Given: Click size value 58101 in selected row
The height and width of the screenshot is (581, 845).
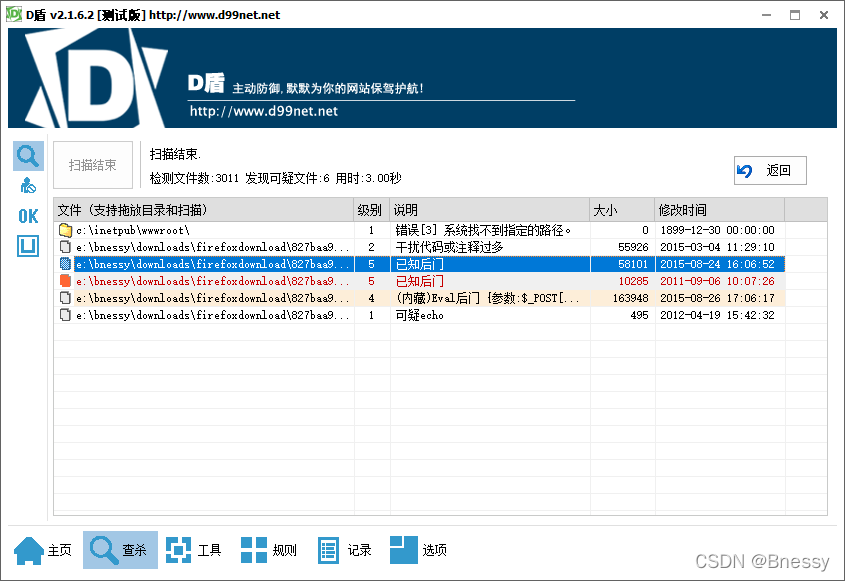Looking at the screenshot, I should (633, 264).
